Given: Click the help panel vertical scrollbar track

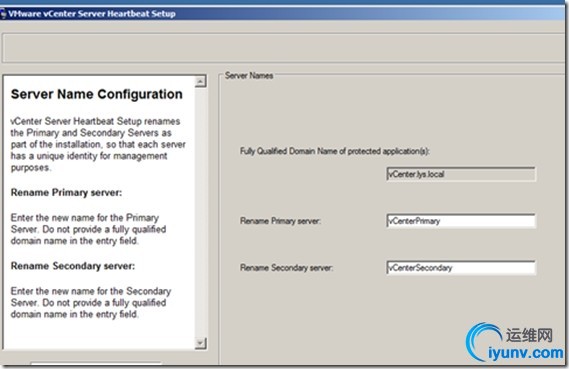Looking at the screenshot, I should pos(200,212).
